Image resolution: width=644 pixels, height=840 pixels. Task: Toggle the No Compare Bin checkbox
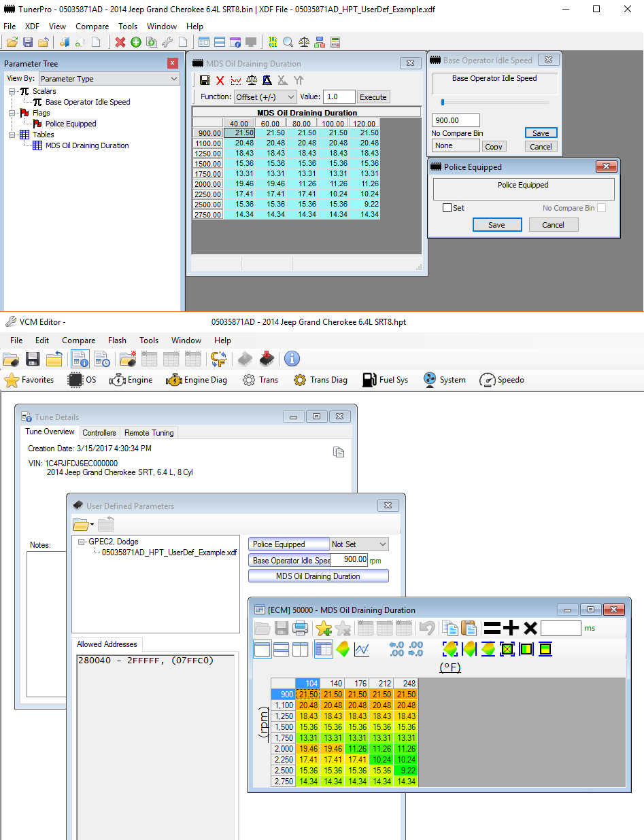pos(601,208)
